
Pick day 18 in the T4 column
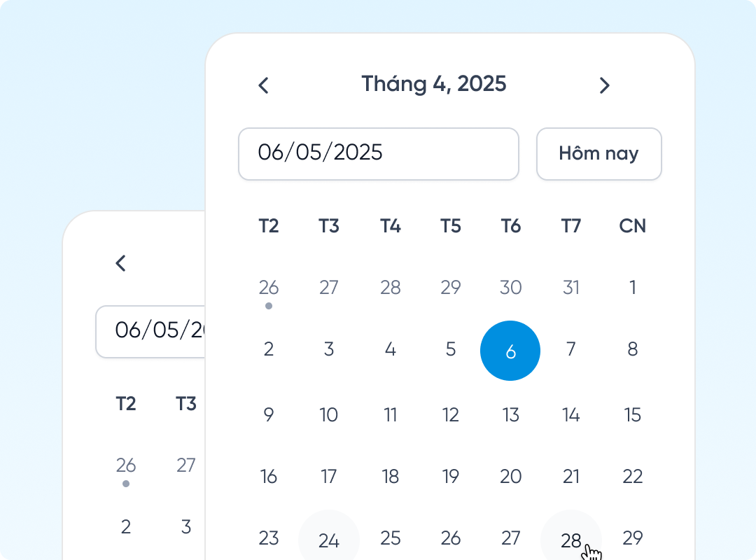[390, 477]
